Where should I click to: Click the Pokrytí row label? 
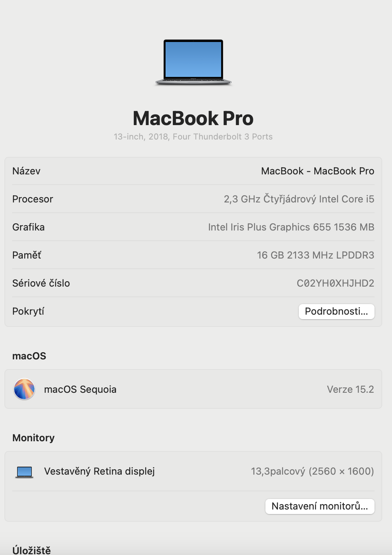28,311
